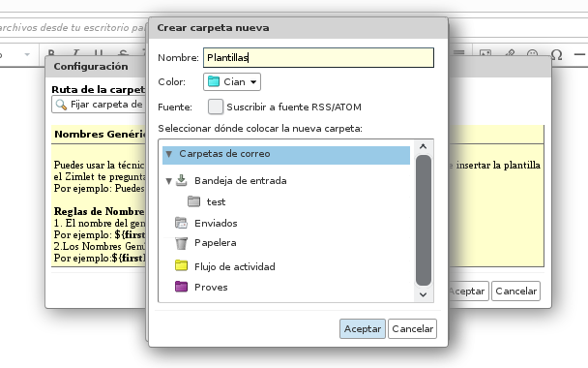Click scroll down arrow of folder list
The width and height of the screenshot is (588, 368).
pyautogui.click(x=423, y=294)
